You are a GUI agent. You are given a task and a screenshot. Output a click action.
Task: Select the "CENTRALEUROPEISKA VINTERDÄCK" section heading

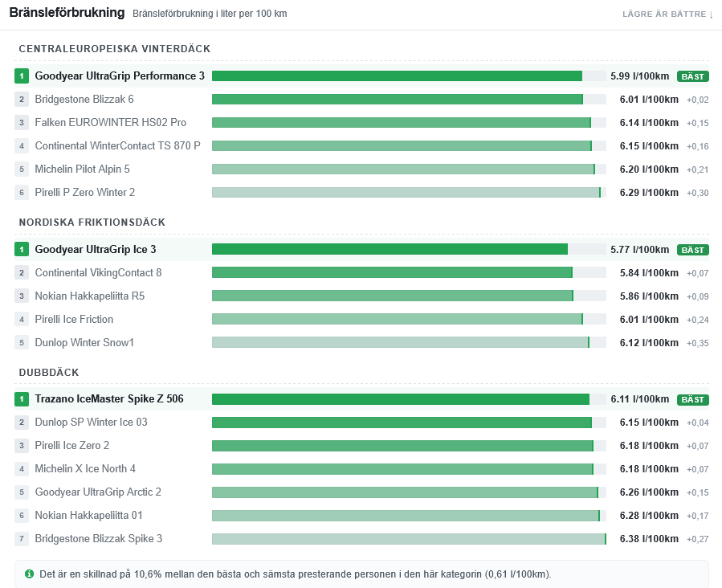[x=115, y=49]
